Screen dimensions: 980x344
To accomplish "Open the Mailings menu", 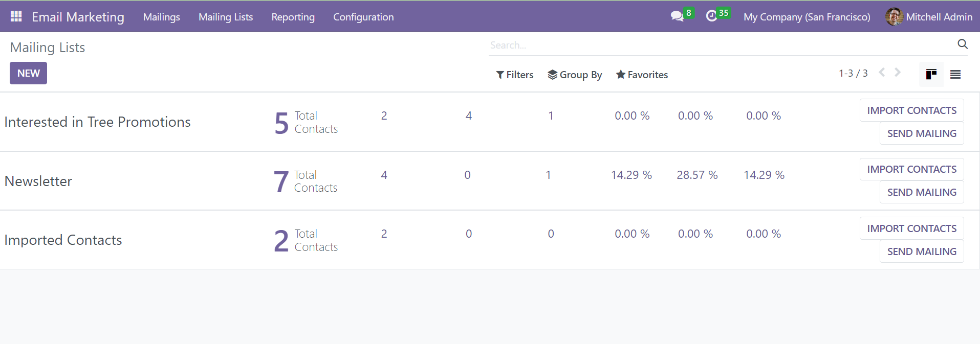I will (x=162, y=17).
